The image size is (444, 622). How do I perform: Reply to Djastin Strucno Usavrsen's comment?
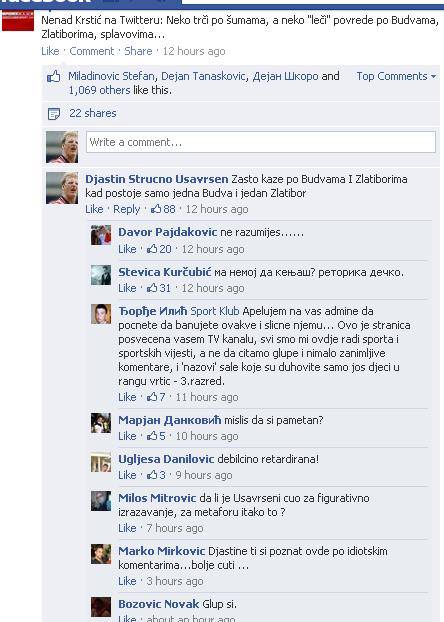(x=127, y=209)
